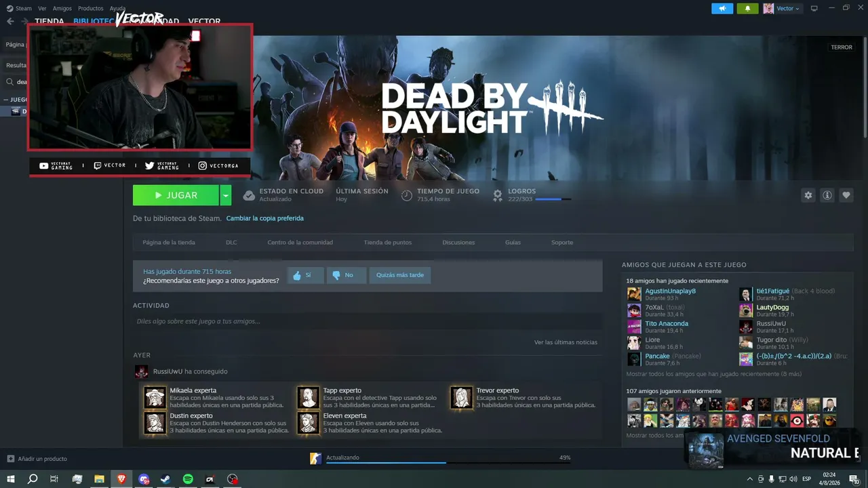Open tié1Fatigué friend avatar
Screen dimensions: 868x488
pyautogui.click(x=746, y=294)
